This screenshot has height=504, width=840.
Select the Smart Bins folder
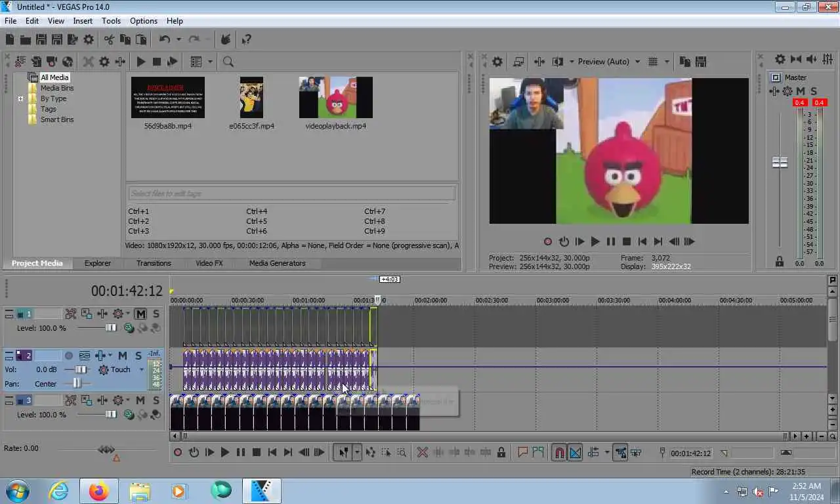(x=57, y=119)
